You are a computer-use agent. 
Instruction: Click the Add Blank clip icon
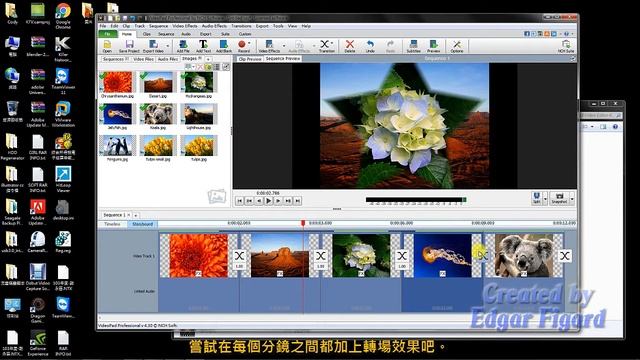tap(224, 46)
